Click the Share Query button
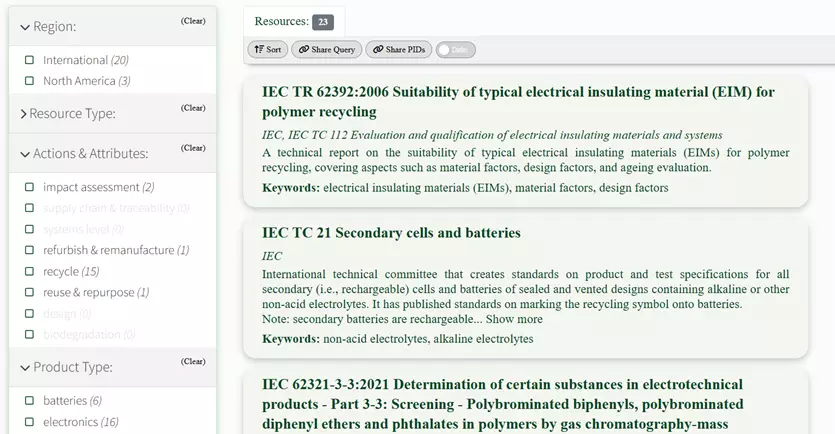This screenshot has height=434, width=835. pyautogui.click(x=326, y=50)
